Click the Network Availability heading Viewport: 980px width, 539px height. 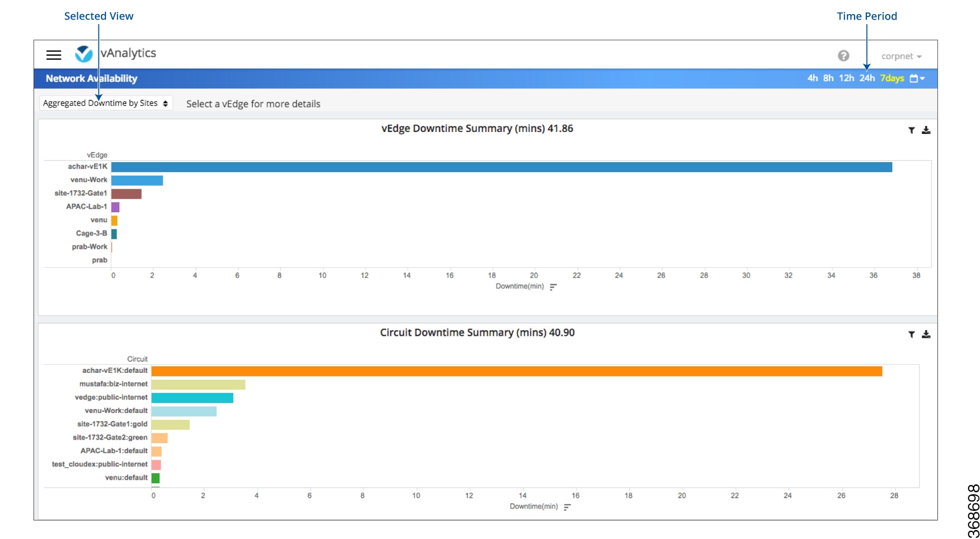[91, 79]
